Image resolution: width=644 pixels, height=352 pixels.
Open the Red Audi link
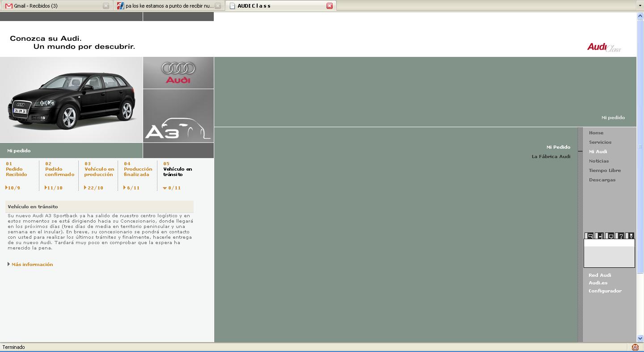(x=600, y=275)
